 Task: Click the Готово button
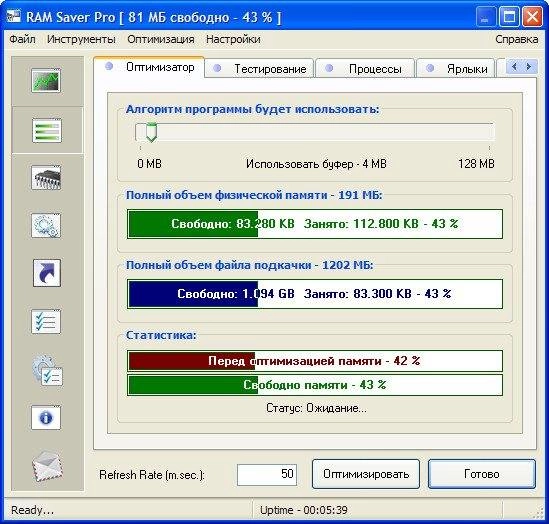click(x=482, y=474)
